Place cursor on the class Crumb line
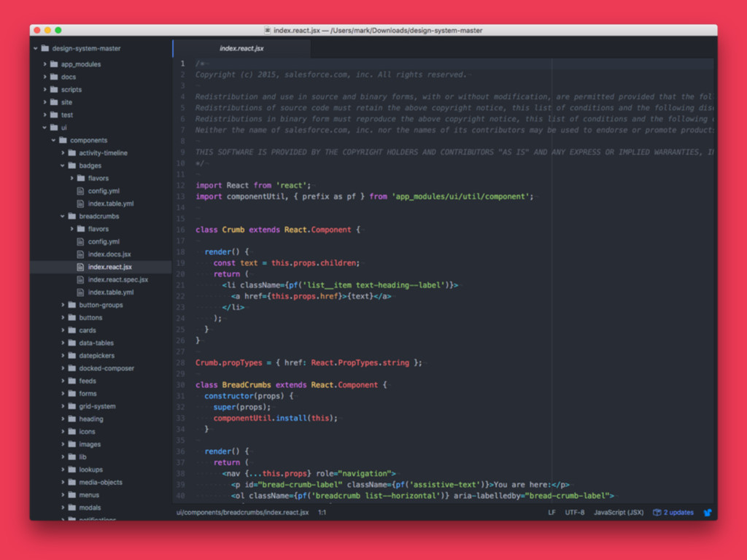The width and height of the screenshot is (747, 560). [278, 230]
